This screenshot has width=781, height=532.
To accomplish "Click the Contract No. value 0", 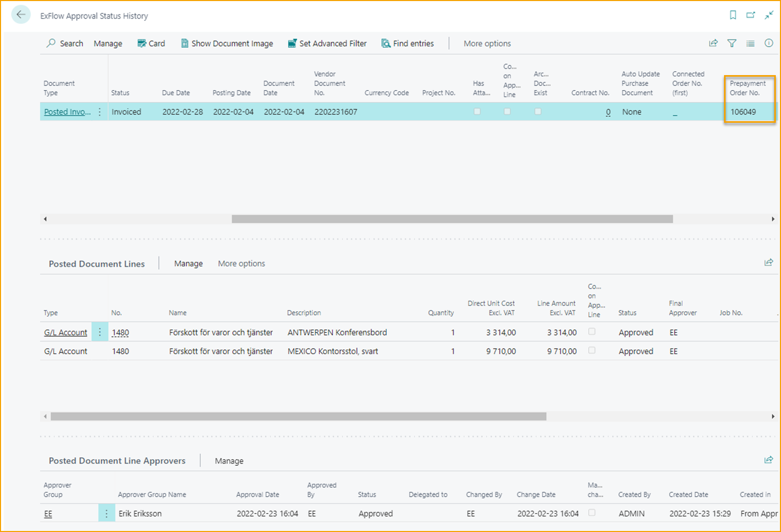I will point(608,112).
